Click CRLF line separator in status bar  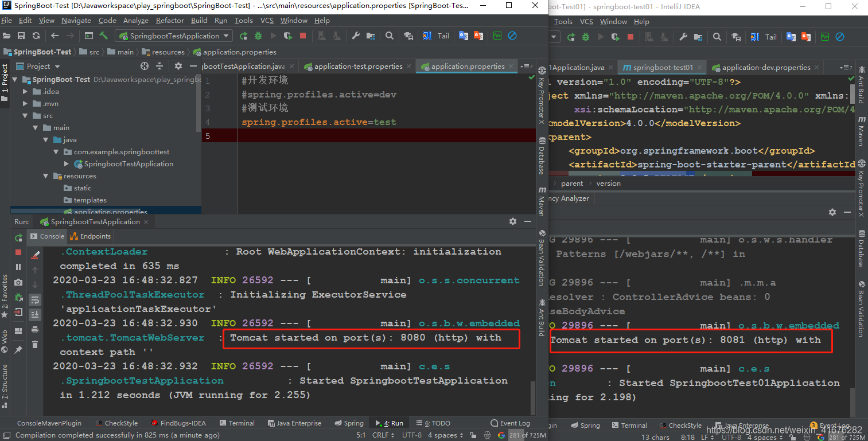pos(383,435)
